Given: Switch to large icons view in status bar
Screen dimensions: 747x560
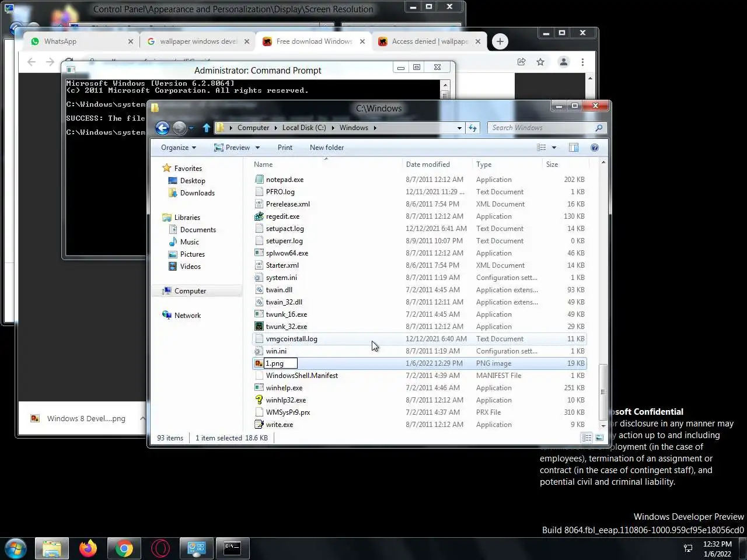Looking at the screenshot, I should point(599,437).
